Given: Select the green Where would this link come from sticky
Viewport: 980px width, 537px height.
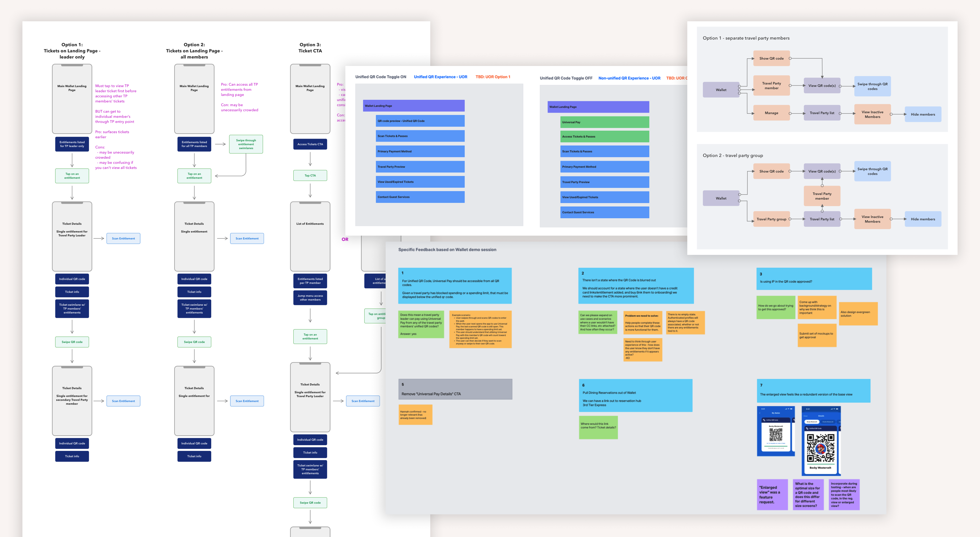Looking at the screenshot, I should (x=598, y=427).
